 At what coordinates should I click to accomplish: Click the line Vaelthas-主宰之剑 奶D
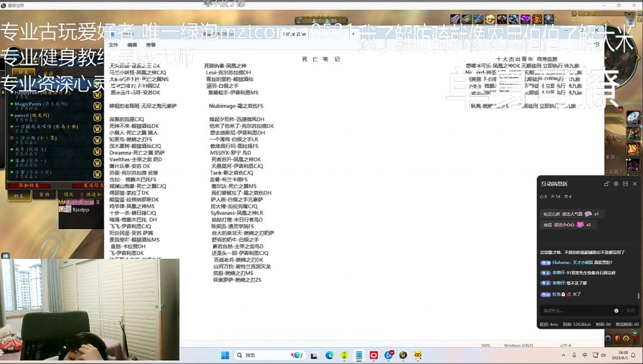(136, 159)
